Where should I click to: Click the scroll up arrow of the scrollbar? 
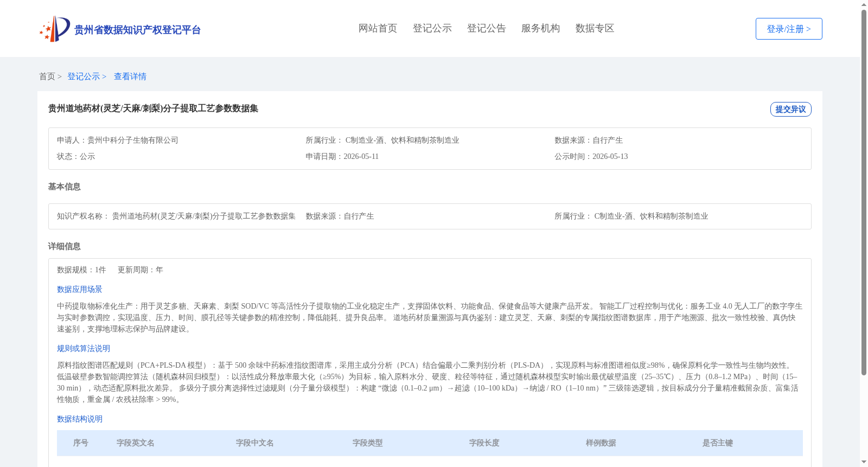[x=864, y=5]
